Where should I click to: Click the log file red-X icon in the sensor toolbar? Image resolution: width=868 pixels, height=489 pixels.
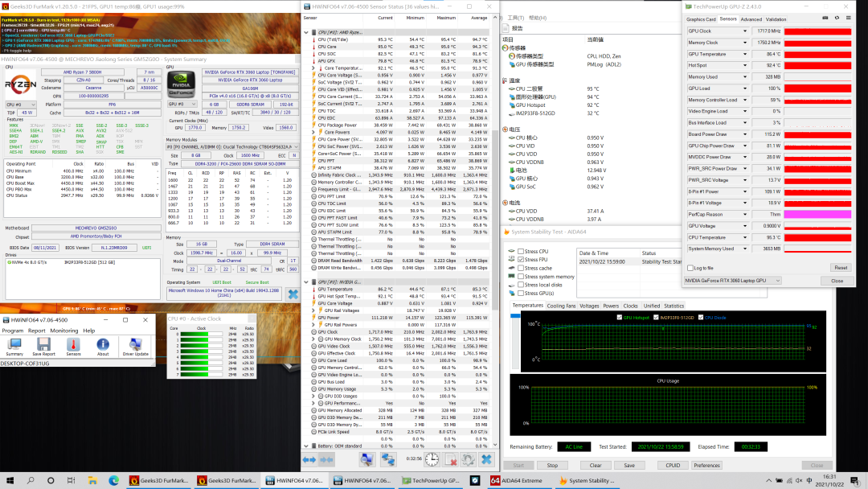[451, 459]
